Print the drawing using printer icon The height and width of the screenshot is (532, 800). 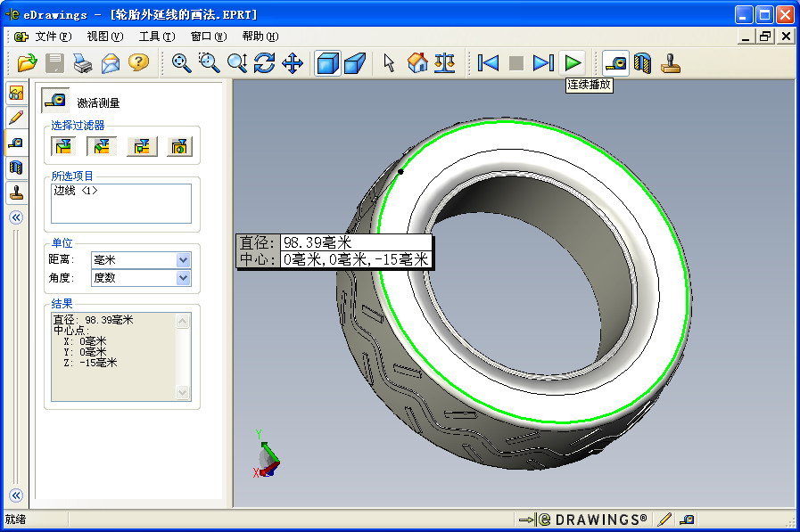(x=83, y=63)
